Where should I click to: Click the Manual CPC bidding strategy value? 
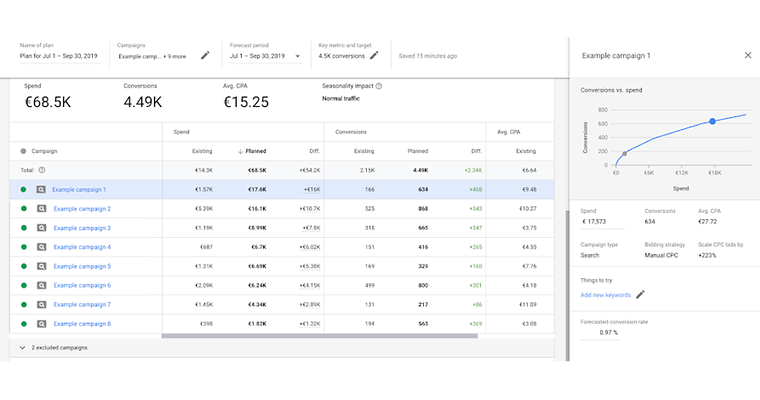coord(661,255)
